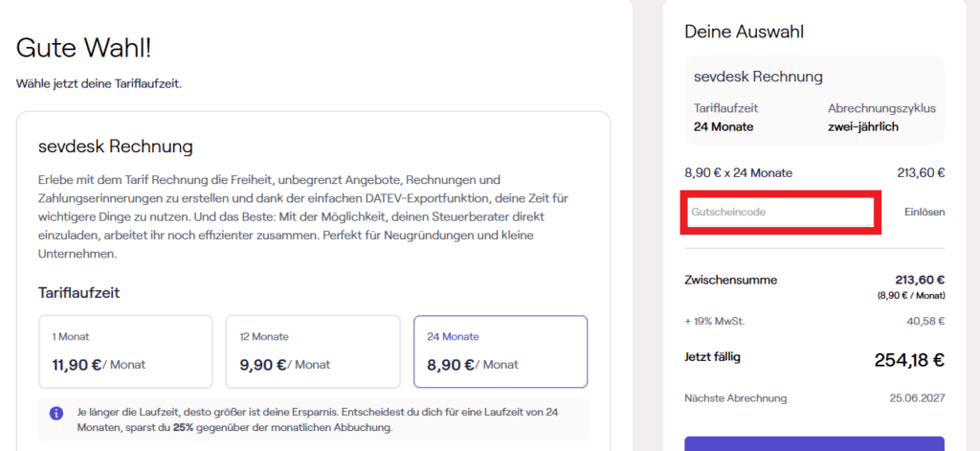
Task: Click the '40,58 €' tax amount
Action: (927, 322)
